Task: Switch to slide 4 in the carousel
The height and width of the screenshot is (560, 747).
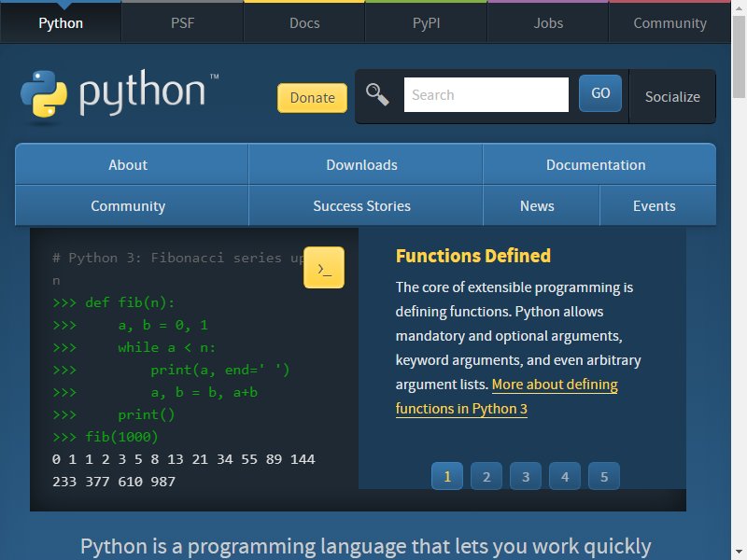Action: (x=565, y=476)
